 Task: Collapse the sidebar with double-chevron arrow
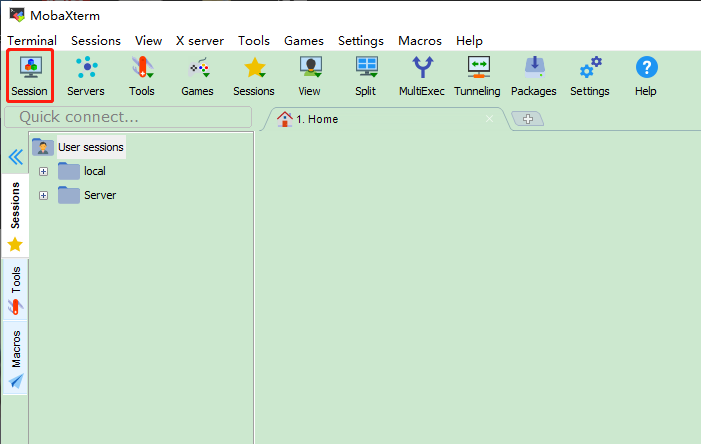point(15,157)
